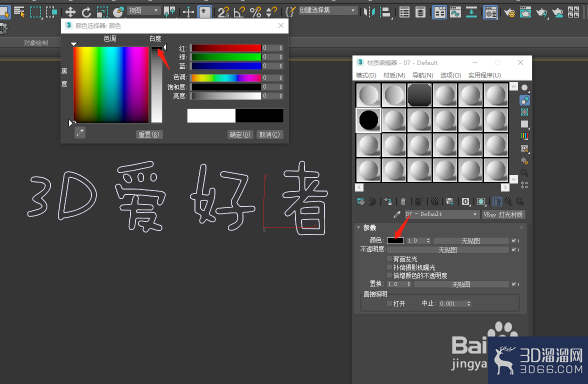Open the 创建选择集 dropdown

coord(327,10)
